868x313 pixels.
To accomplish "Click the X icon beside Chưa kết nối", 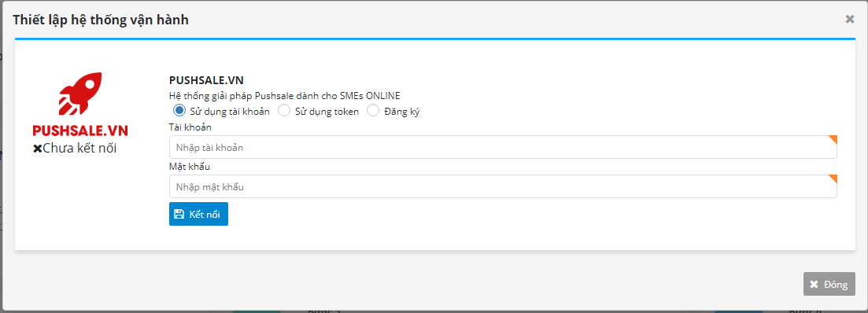I will coord(38,149).
